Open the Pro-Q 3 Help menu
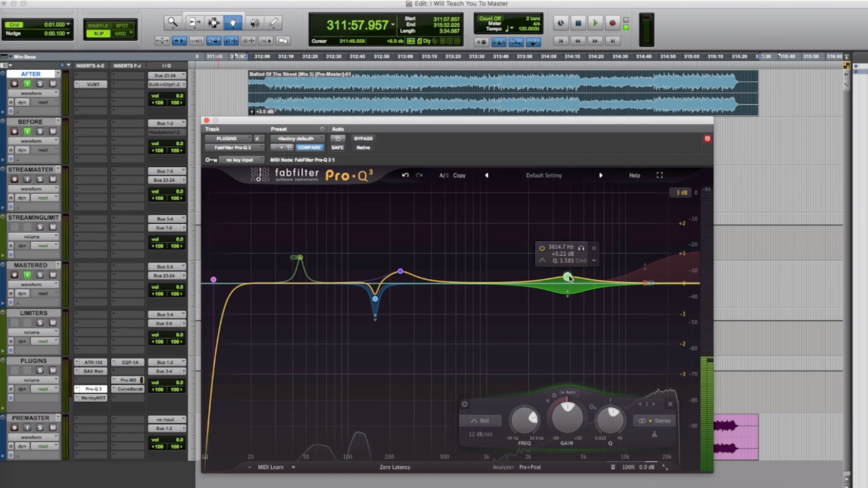Viewport: 868px width, 488px height. click(x=634, y=175)
